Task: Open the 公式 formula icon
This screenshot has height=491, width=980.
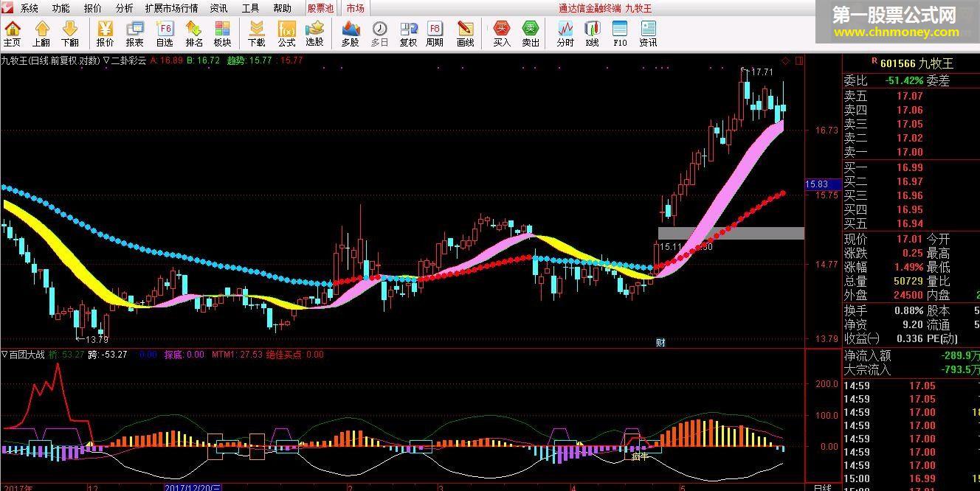Action: coord(286,34)
